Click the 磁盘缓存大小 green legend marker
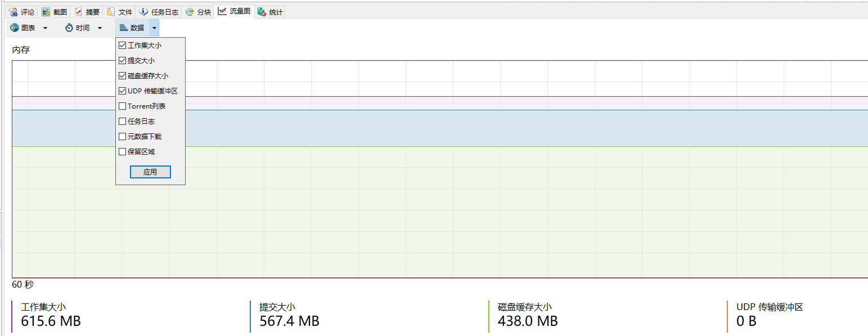868x336 pixels. pos(489,316)
